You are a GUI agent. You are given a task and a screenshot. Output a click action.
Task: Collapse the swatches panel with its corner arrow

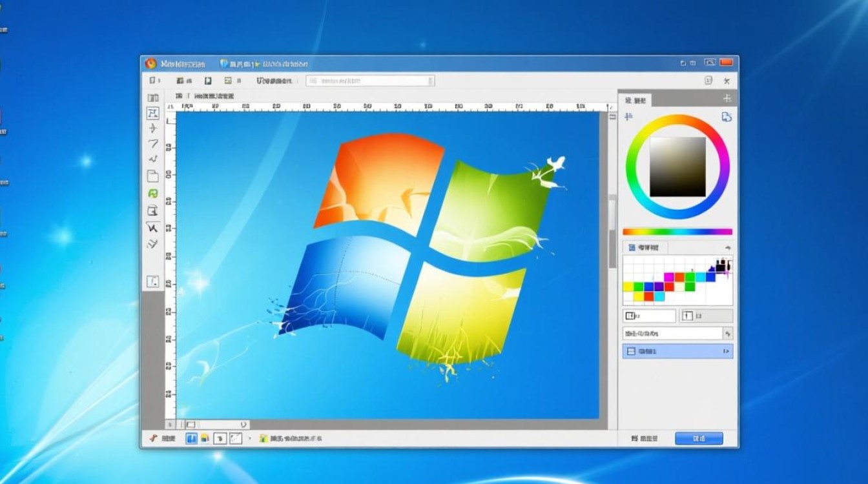[727, 247]
